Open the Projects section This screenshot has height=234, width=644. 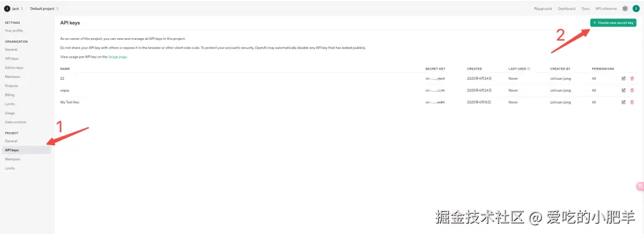11,86
